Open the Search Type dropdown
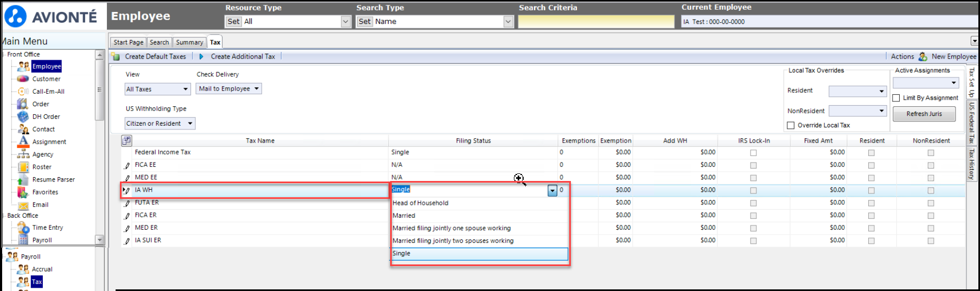The width and height of the screenshot is (980, 291). click(x=508, y=22)
